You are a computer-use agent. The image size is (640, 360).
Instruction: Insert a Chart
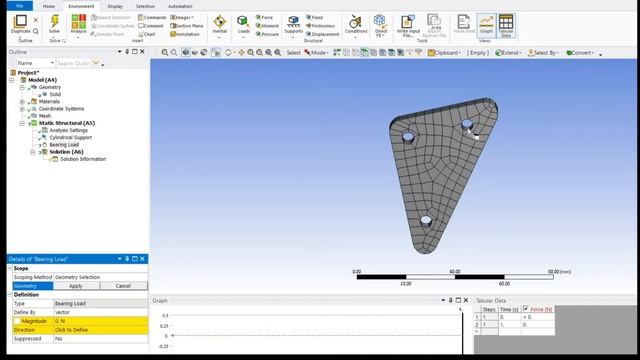pyautogui.click(x=147, y=34)
